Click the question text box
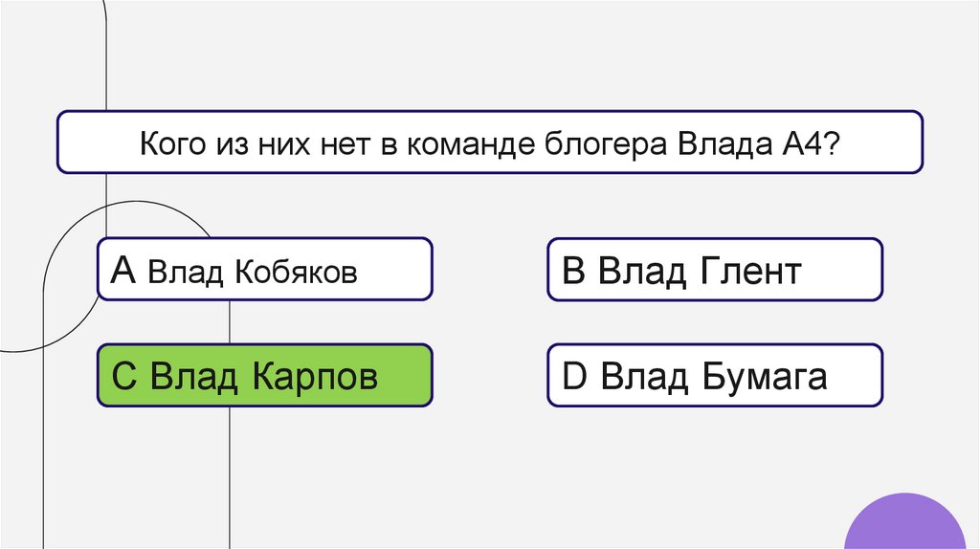Viewport: 980px width, 549px height. click(x=490, y=142)
